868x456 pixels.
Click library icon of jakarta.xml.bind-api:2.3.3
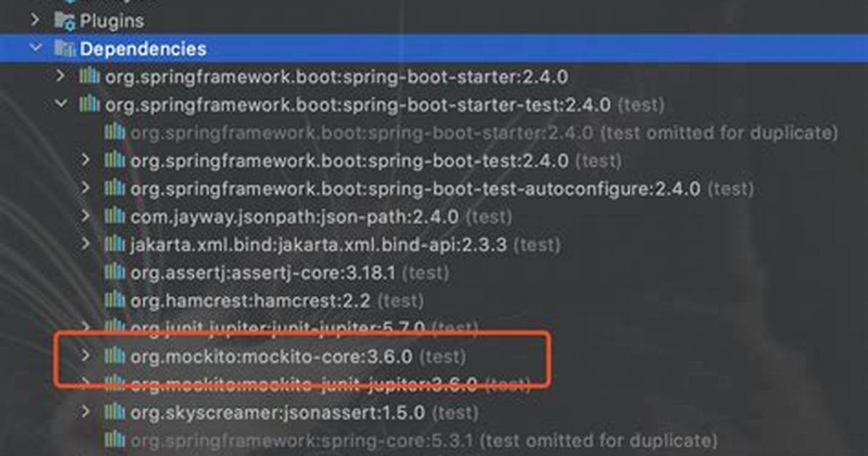pos(115,244)
